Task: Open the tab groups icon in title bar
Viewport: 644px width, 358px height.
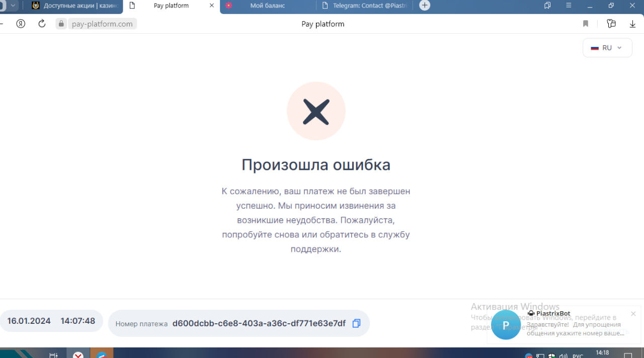Action: [547, 6]
